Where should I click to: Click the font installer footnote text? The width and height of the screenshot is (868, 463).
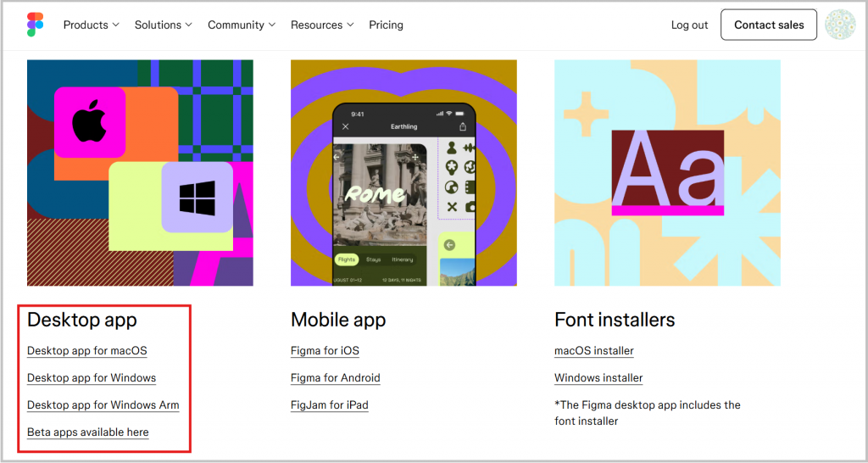coord(647,413)
